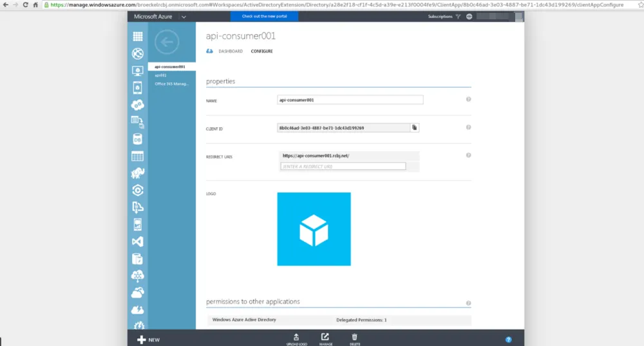
Task: Copy the Client ID to clipboard
Action: tap(414, 128)
